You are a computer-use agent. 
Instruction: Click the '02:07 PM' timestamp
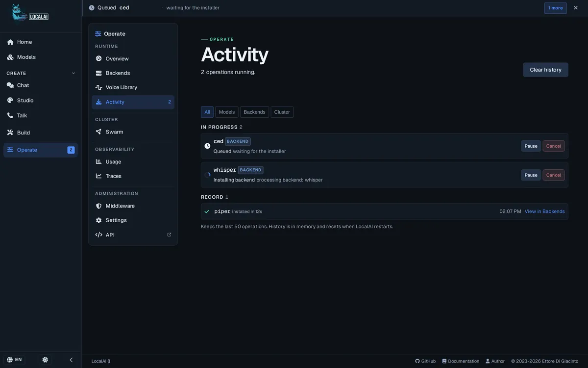(x=510, y=211)
